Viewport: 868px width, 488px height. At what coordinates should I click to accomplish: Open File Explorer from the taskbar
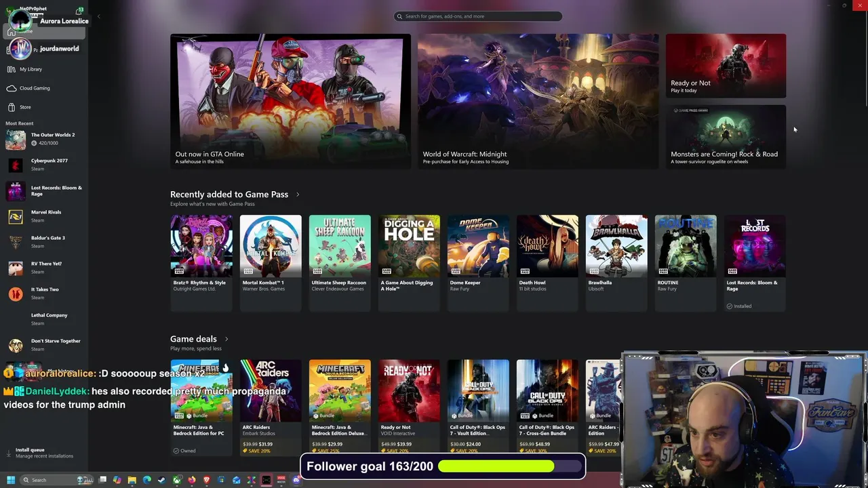click(132, 480)
